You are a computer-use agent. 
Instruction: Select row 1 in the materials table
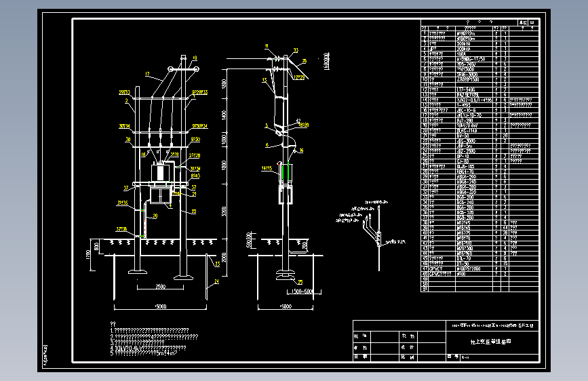pyautogui.click(x=479, y=33)
